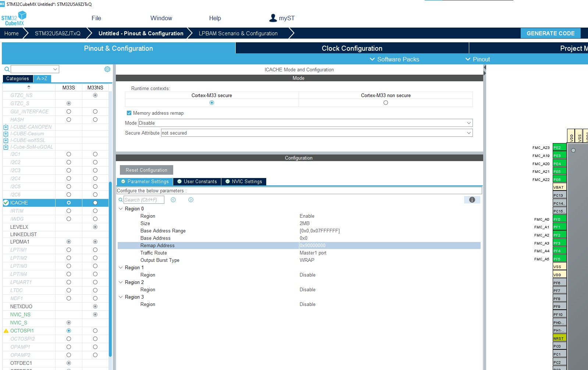Click download icon beside I-Cube-SoM-uGOAL
Viewport: 588px width, 370px height.
(x=6, y=147)
